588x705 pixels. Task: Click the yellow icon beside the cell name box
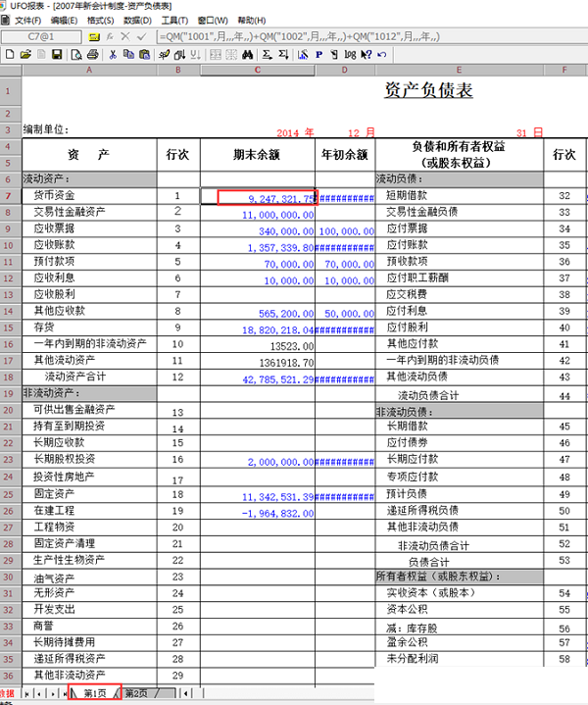pos(94,37)
